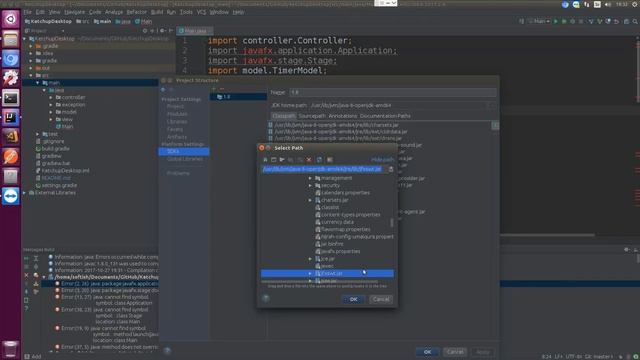Select Global Libraries in Project Structure sidebar

185,159
